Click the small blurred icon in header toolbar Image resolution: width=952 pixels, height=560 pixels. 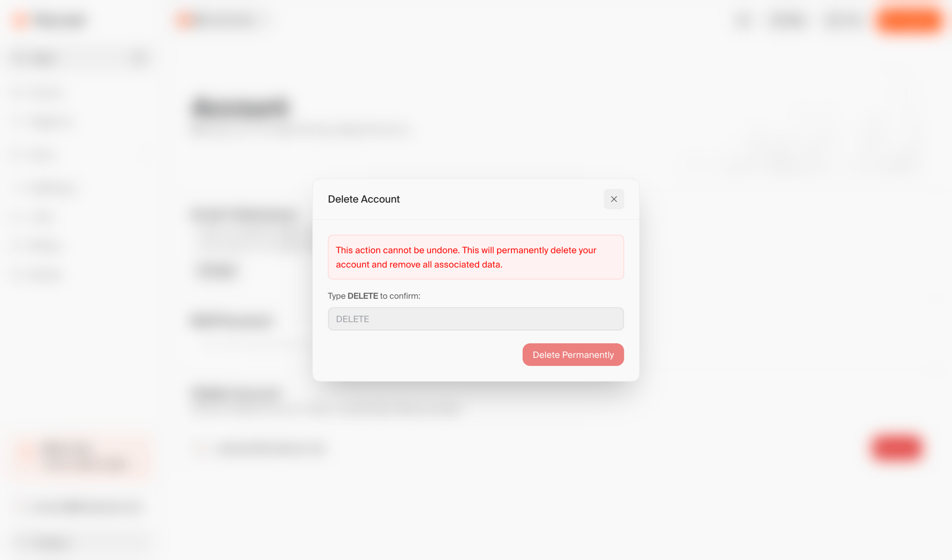tap(743, 20)
